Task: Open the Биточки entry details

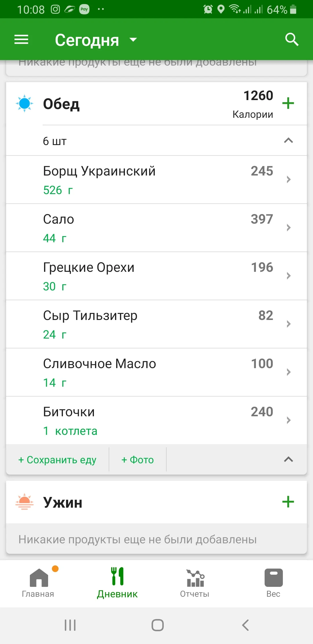Action: point(156,421)
